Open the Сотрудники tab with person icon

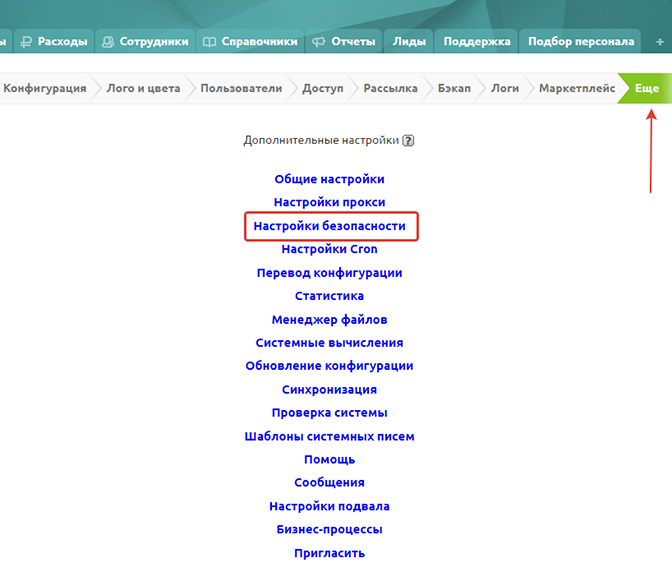[x=145, y=41]
